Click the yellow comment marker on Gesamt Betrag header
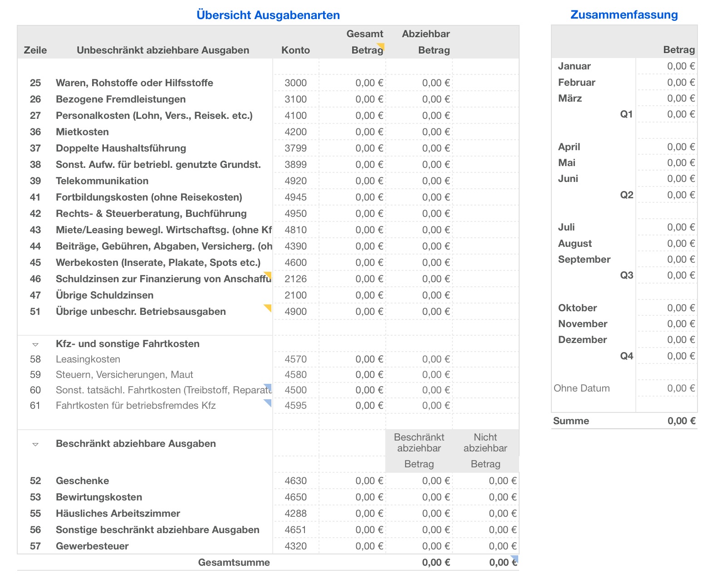717x588 pixels. (382, 45)
